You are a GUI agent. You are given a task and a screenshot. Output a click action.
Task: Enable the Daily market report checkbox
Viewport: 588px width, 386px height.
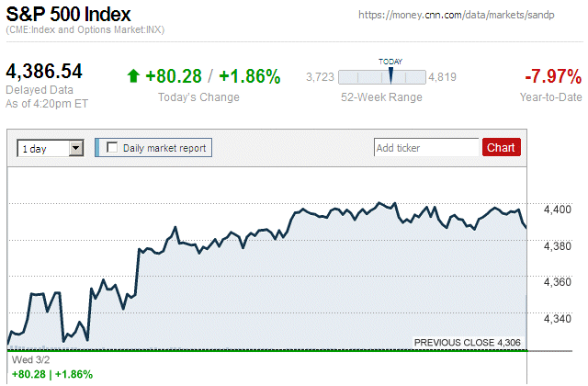[x=113, y=147]
